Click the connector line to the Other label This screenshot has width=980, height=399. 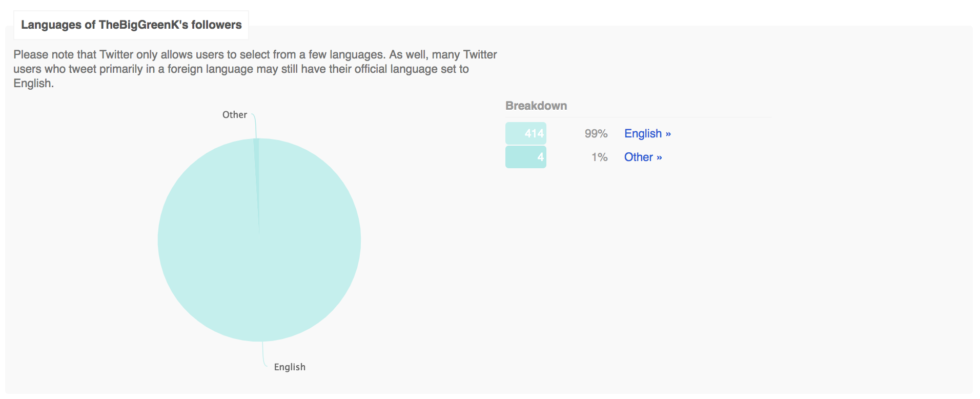pos(254,126)
